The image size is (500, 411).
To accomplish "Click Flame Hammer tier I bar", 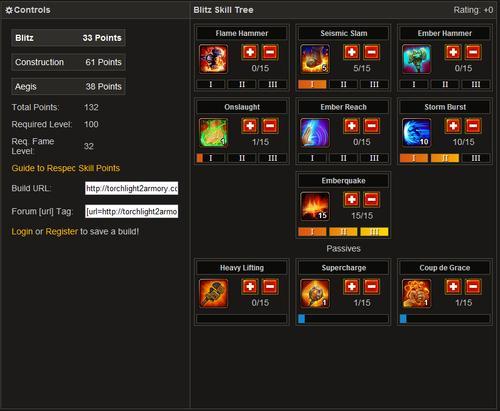I will click(211, 84).
